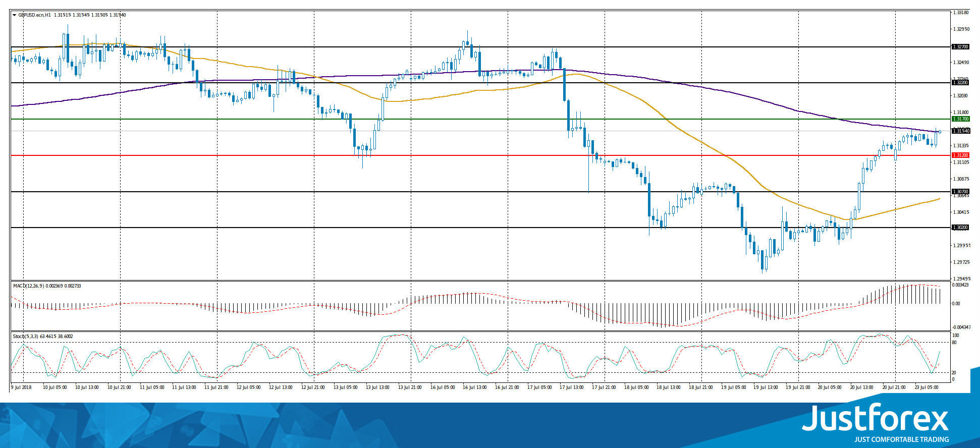
Task: Click the 19 Jul 13:00 time label
Action: pos(766,387)
